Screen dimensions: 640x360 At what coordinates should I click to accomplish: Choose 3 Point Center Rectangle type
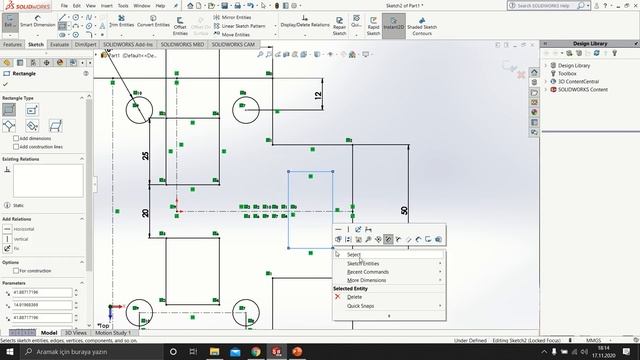tap(32, 126)
